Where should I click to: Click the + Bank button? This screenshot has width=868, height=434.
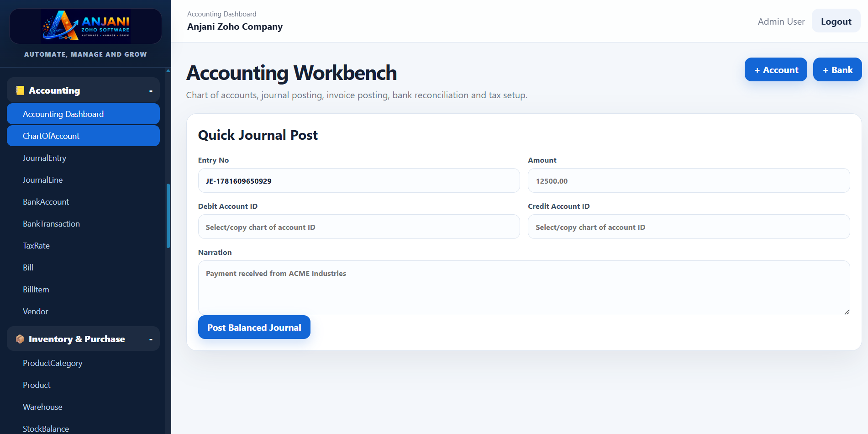point(837,69)
